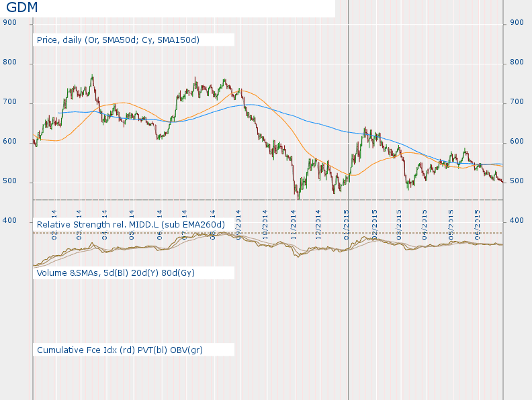The width and height of the screenshot is (532, 400).
Task: Click the GDM ticker title
Action: pos(22,8)
